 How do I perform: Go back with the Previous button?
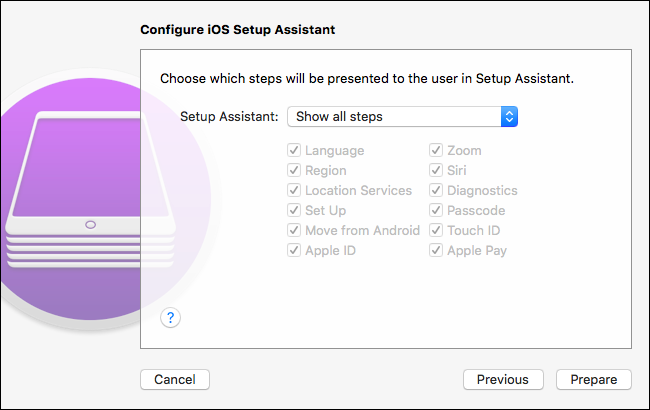tap(502, 379)
